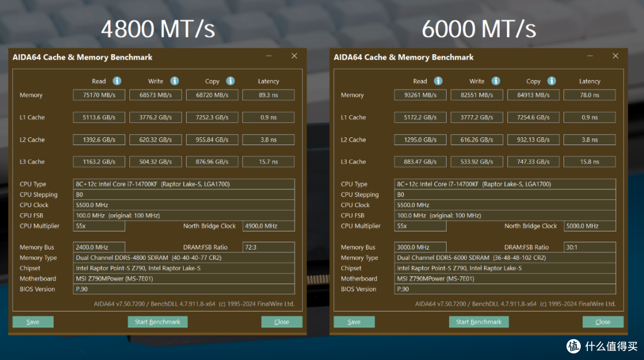This screenshot has width=644, height=360.
Task: Start Benchmark in the right window
Action: point(479,322)
